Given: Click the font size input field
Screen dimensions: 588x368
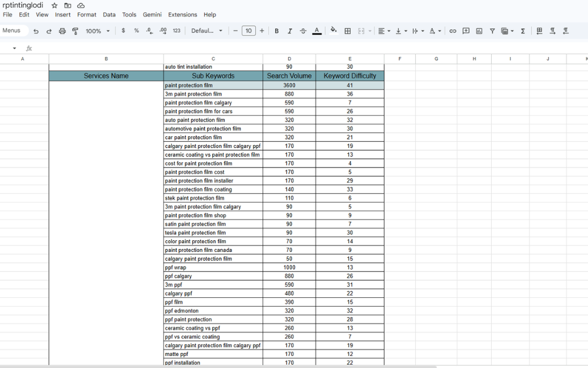Looking at the screenshot, I should pyautogui.click(x=248, y=31).
